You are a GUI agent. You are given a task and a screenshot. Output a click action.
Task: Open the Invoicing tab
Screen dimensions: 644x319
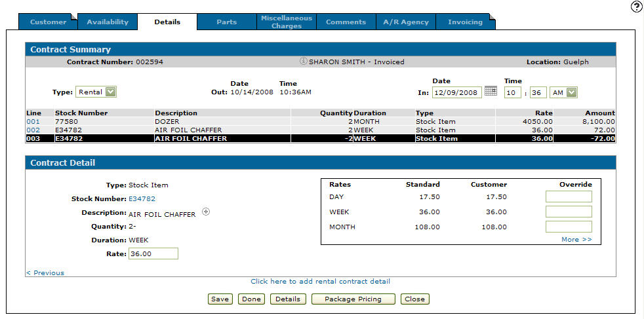(x=465, y=22)
